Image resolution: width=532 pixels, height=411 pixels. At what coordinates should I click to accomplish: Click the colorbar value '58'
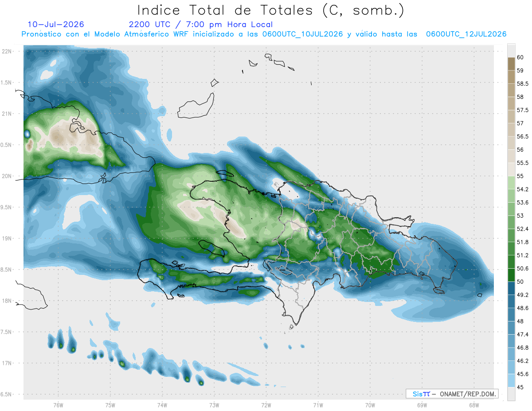pyautogui.click(x=520, y=97)
